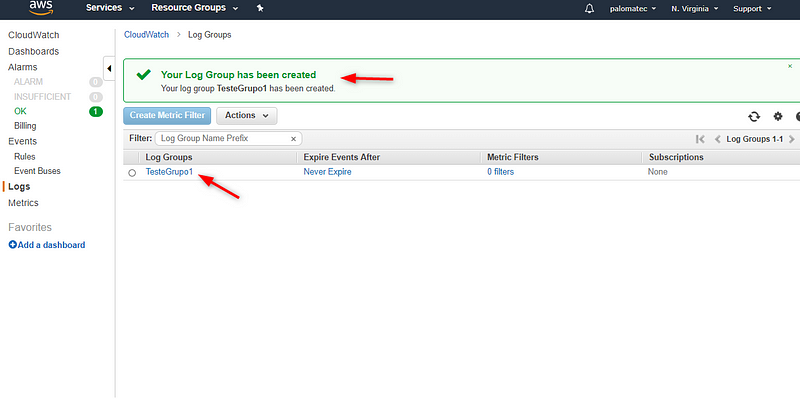Open the palomatec account dropdown
The image size is (800, 399).
633,9
